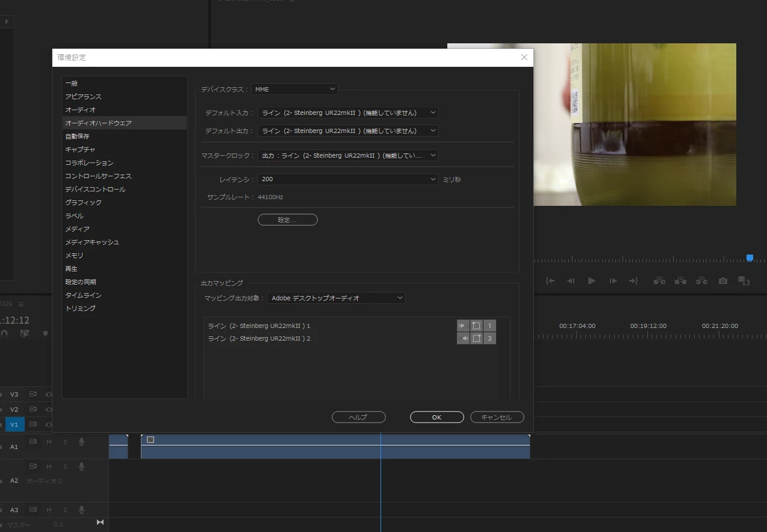Click the Go to Out point icon
767x532 pixels.
click(x=633, y=281)
